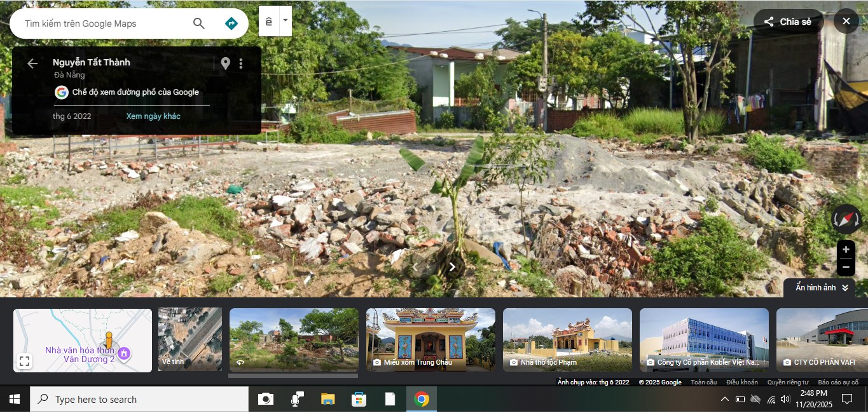Click the Tìm kiếm trên Google Maps field
This screenshot has width=868, height=413.
[102, 24]
